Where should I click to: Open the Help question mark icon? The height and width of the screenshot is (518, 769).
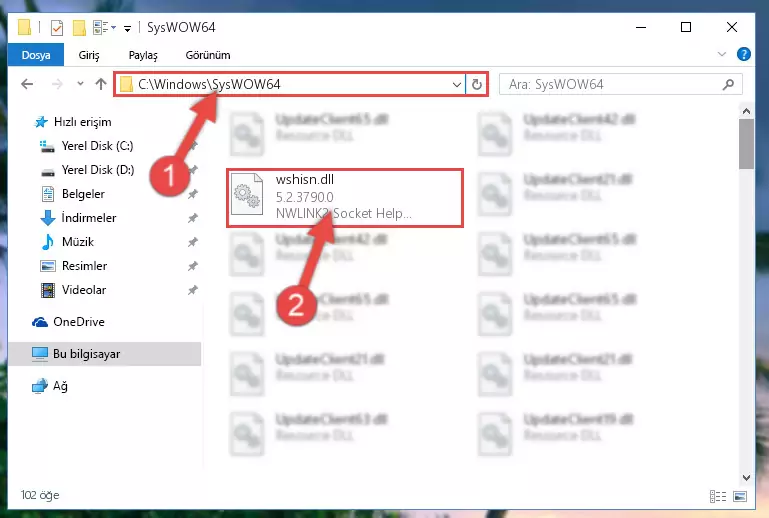pyautogui.click(x=743, y=54)
